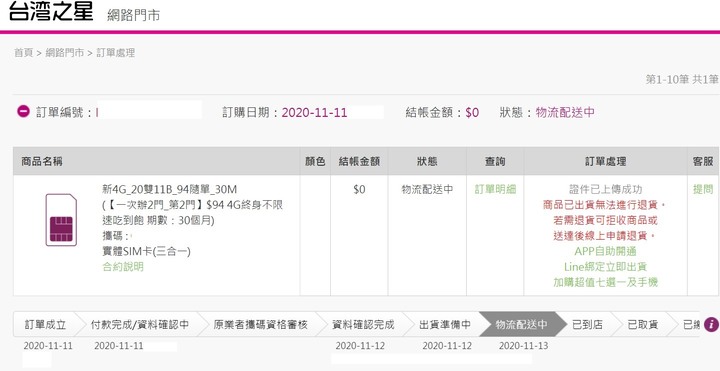Click the 2020-11-13 date under 物流配送中
720x371 pixels.
(x=523, y=346)
